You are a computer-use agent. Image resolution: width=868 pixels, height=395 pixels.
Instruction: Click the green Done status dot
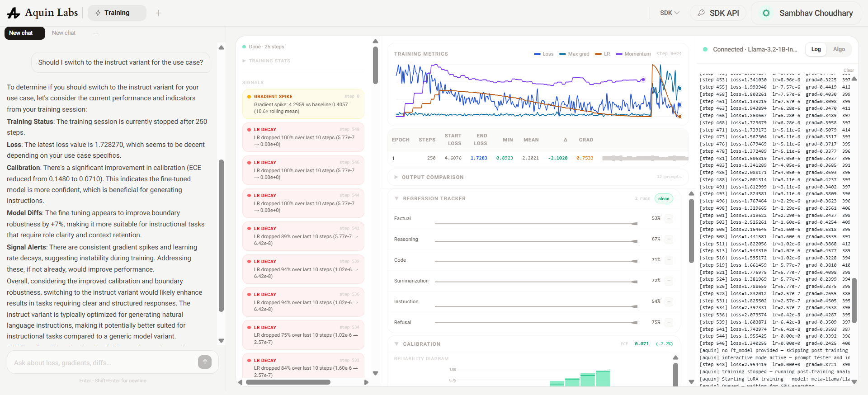(x=244, y=47)
